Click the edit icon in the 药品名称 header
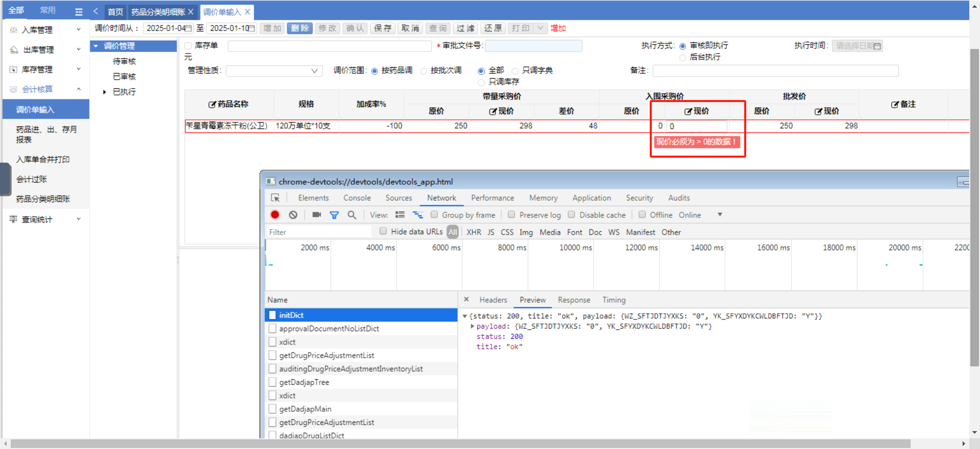 212,104
